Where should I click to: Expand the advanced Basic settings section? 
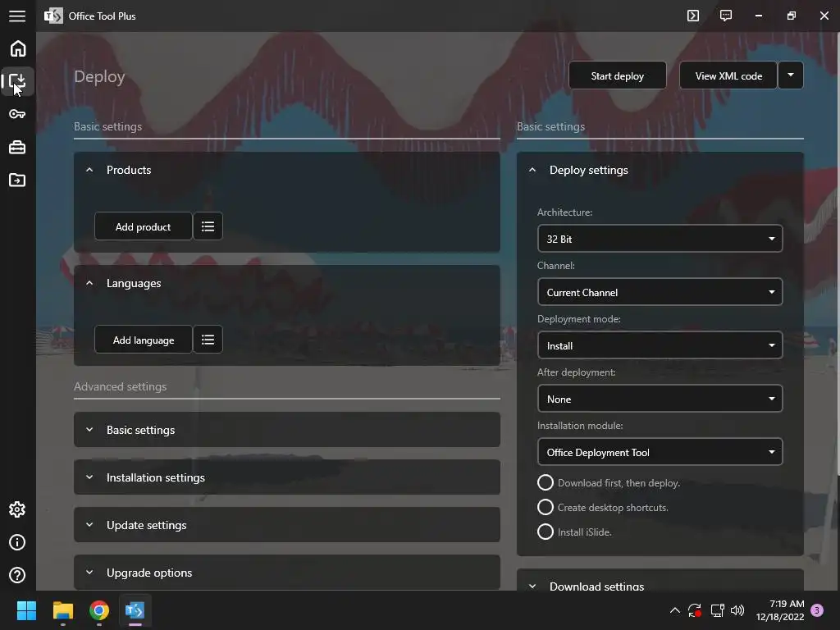tap(287, 430)
